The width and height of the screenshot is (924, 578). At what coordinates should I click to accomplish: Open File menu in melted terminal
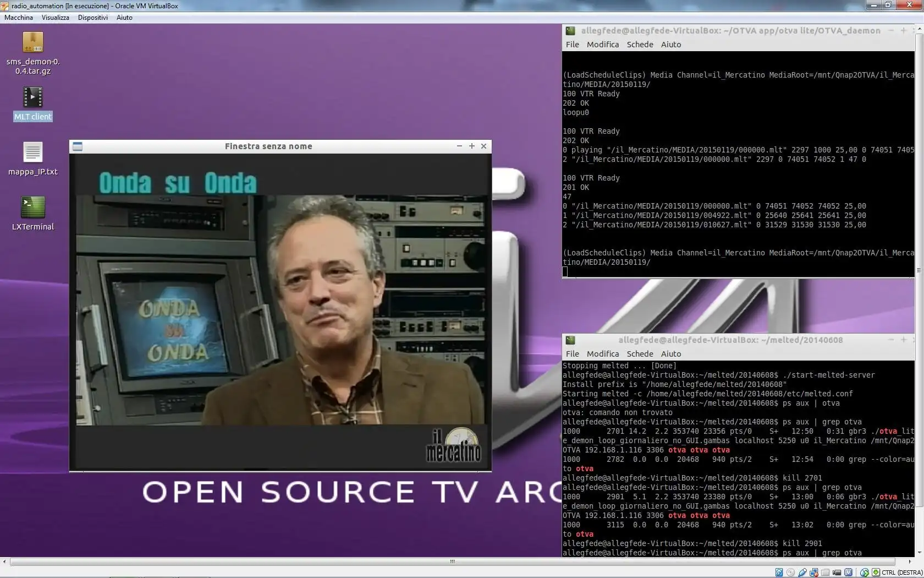click(x=573, y=354)
